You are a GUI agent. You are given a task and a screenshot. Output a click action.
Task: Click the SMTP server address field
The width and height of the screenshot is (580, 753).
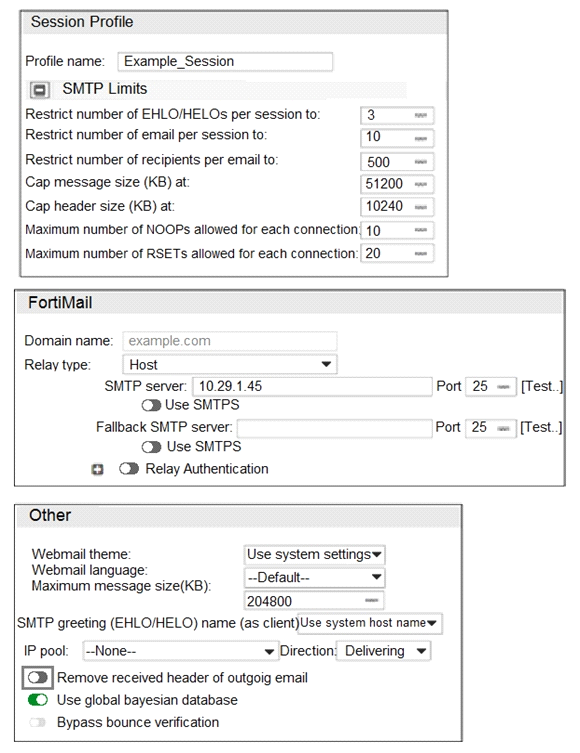[312, 386]
